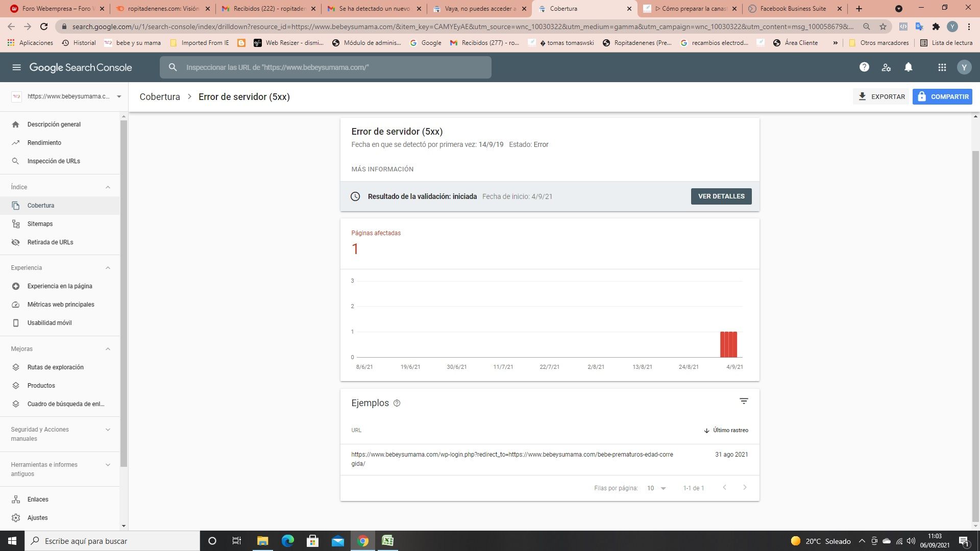Collapse the Índice section
The height and width of the screenshot is (551, 980).
coord(108,187)
